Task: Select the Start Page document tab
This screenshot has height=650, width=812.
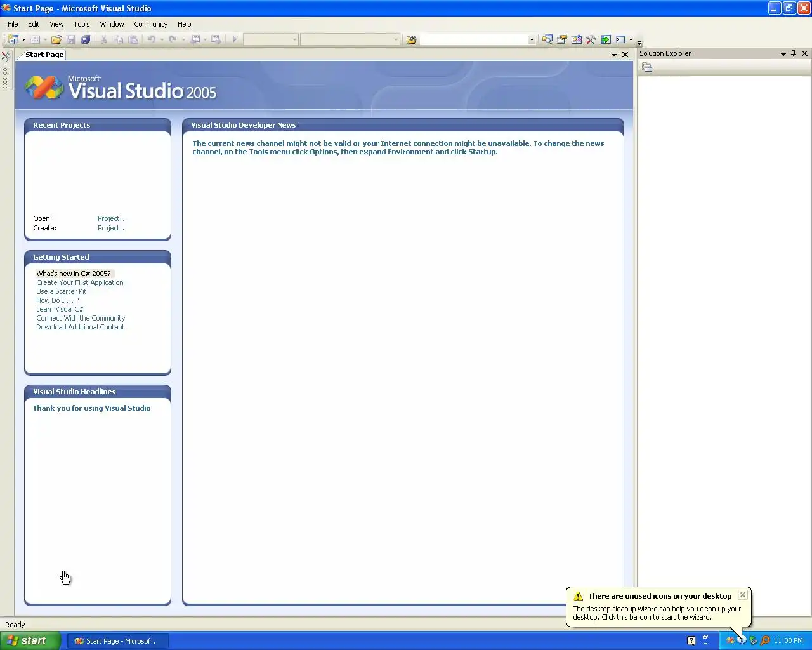Action: point(44,55)
